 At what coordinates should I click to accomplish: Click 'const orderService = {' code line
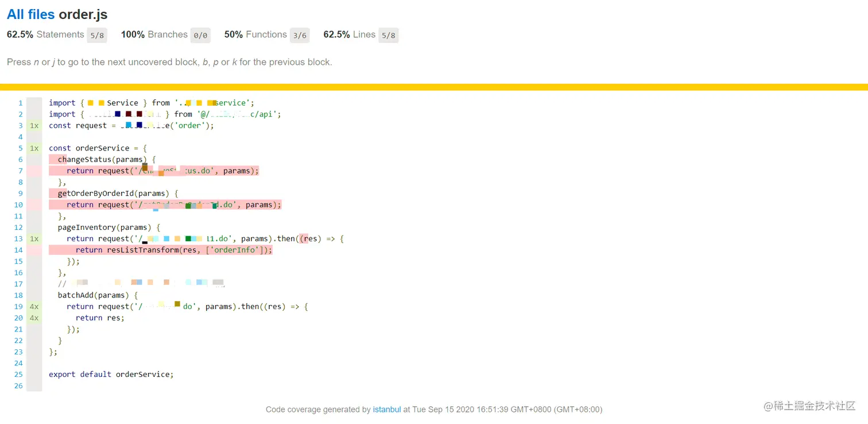tap(98, 148)
